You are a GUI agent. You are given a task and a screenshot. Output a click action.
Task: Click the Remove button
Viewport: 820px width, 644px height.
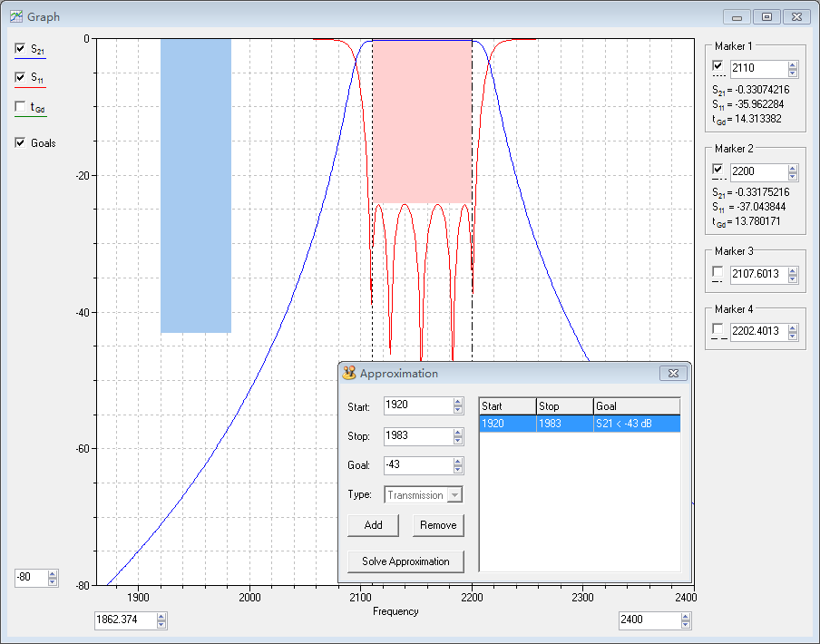pos(438,525)
